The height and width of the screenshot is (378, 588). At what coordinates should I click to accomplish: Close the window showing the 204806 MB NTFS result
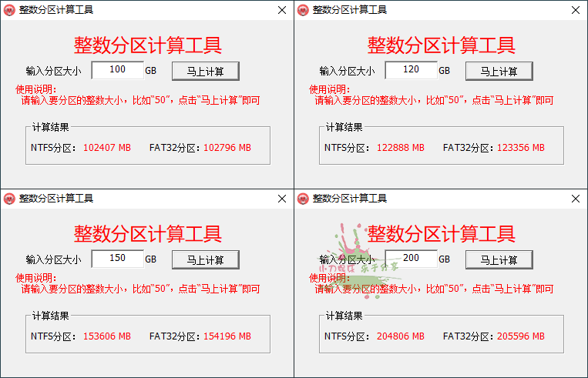(575, 199)
